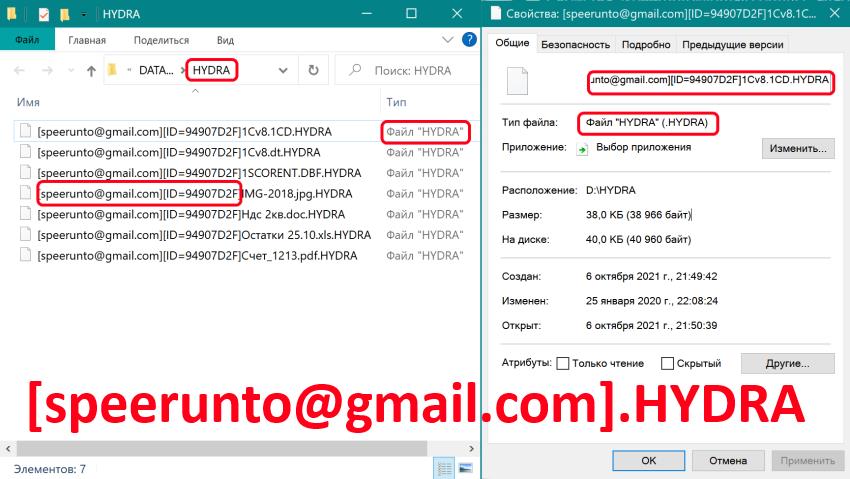Click the 'Изменить...' button
This screenshot has height=479, width=850.
click(797, 148)
